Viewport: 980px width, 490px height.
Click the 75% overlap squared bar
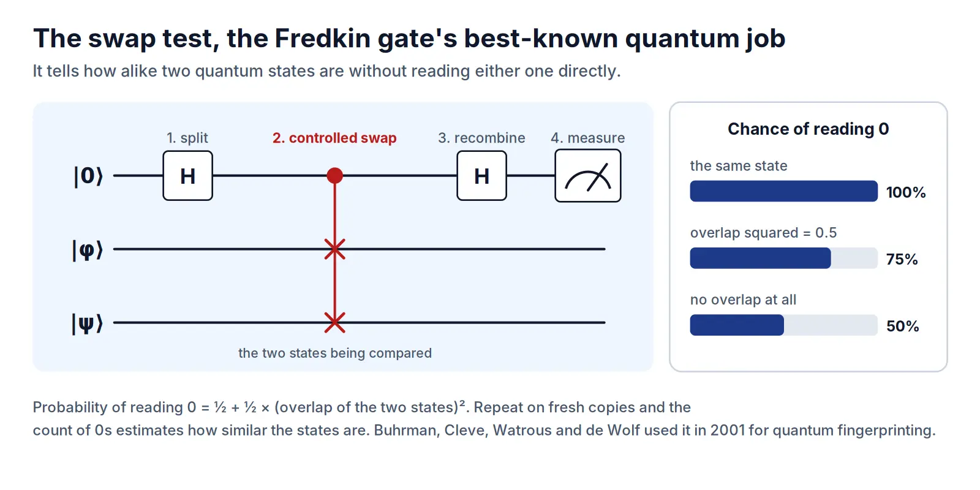[x=783, y=258]
